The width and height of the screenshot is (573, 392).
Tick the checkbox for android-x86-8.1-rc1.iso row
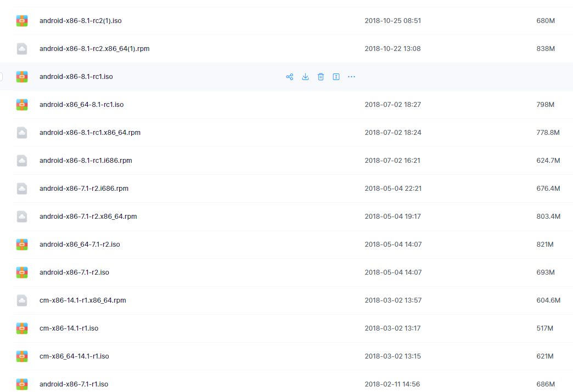[1, 77]
